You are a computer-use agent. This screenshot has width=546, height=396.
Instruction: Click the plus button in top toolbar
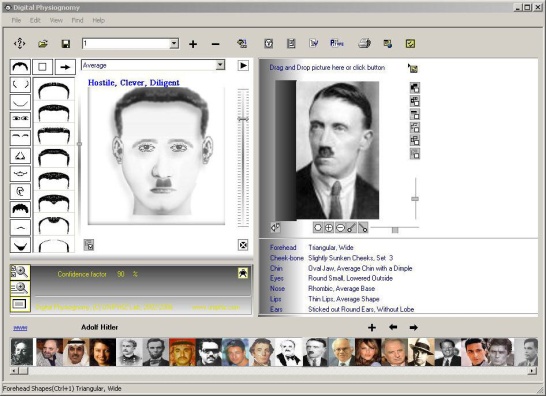193,44
